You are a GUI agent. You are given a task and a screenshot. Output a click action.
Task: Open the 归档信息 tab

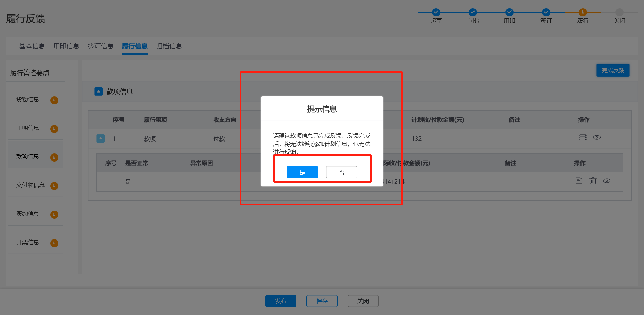coord(169,46)
